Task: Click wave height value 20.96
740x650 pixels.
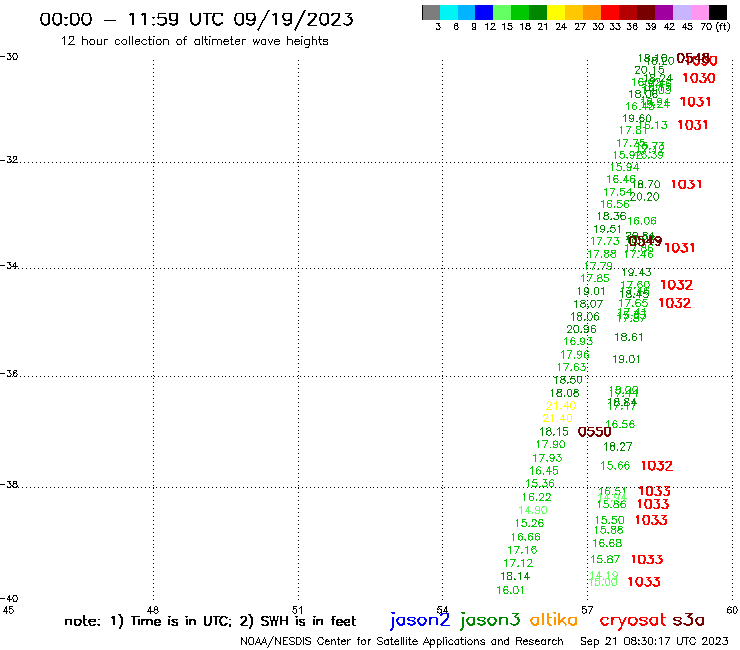Action: coord(581,329)
